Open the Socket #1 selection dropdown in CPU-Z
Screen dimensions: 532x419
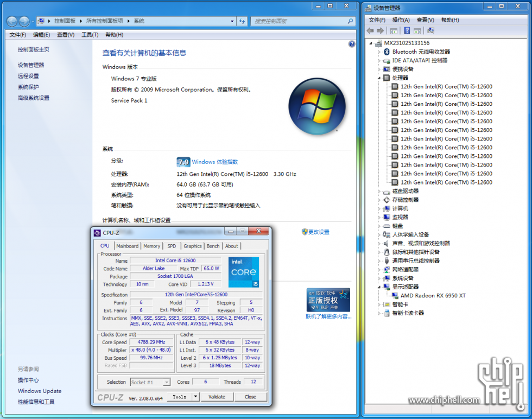click(x=166, y=382)
